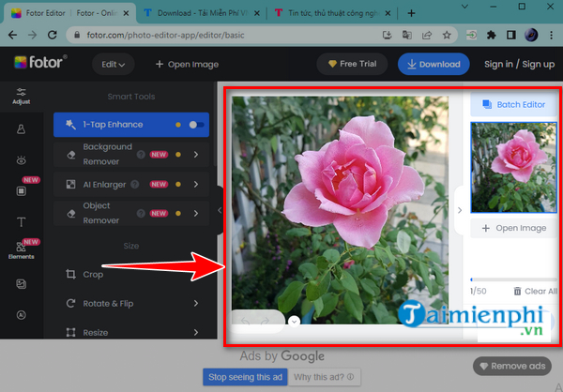Close the Fotor Editor tab

pos(126,13)
